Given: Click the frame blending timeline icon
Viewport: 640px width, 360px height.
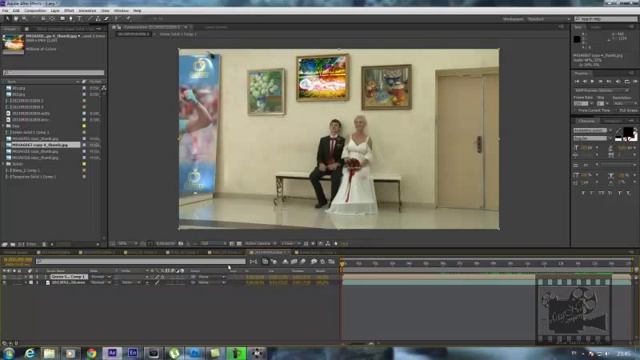Looking at the screenshot, I should [x=294, y=261].
